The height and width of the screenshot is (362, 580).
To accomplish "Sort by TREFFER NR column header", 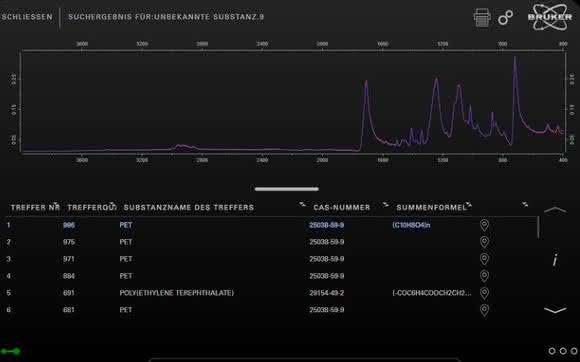I will coord(35,207).
